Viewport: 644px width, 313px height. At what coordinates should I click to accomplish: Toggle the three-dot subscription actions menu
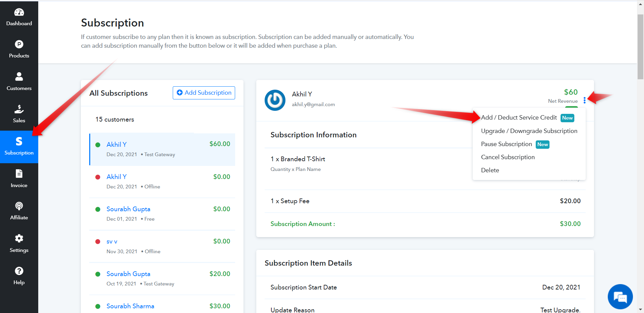(x=584, y=100)
